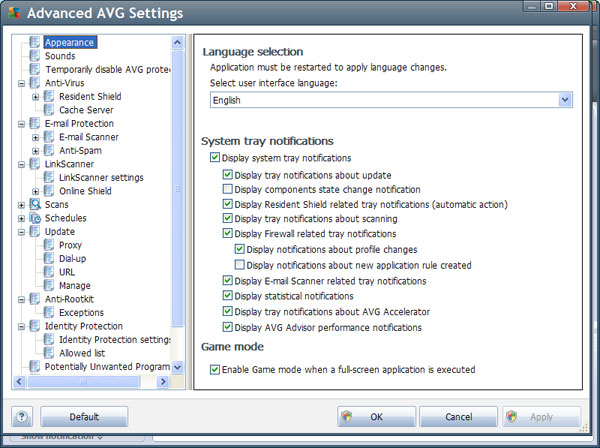Expand the Anti-Spam node

pos(35,151)
